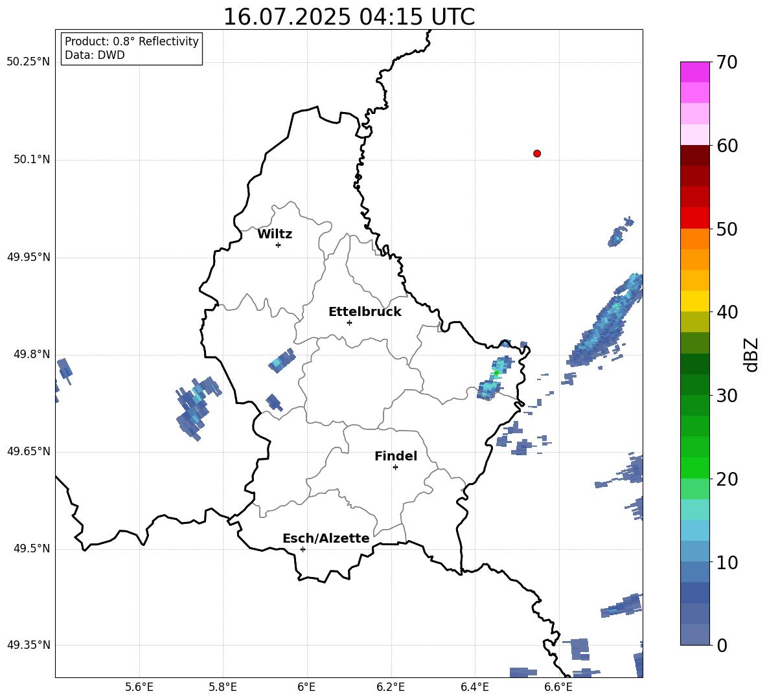Click the Esch/Alzette city label
The height and width of the screenshot is (700, 767).
pyautogui.click(x=326, y=538)
